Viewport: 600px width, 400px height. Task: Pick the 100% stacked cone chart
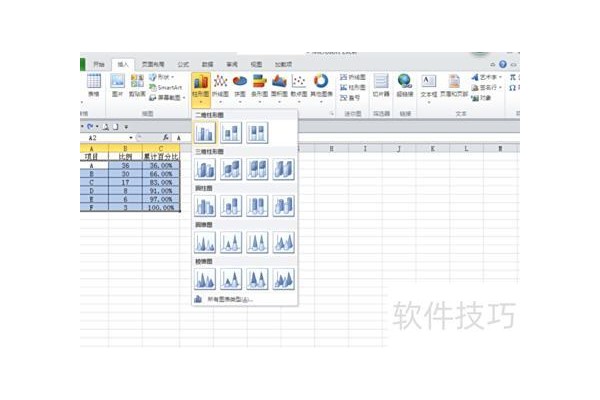(x=257, y=243)
